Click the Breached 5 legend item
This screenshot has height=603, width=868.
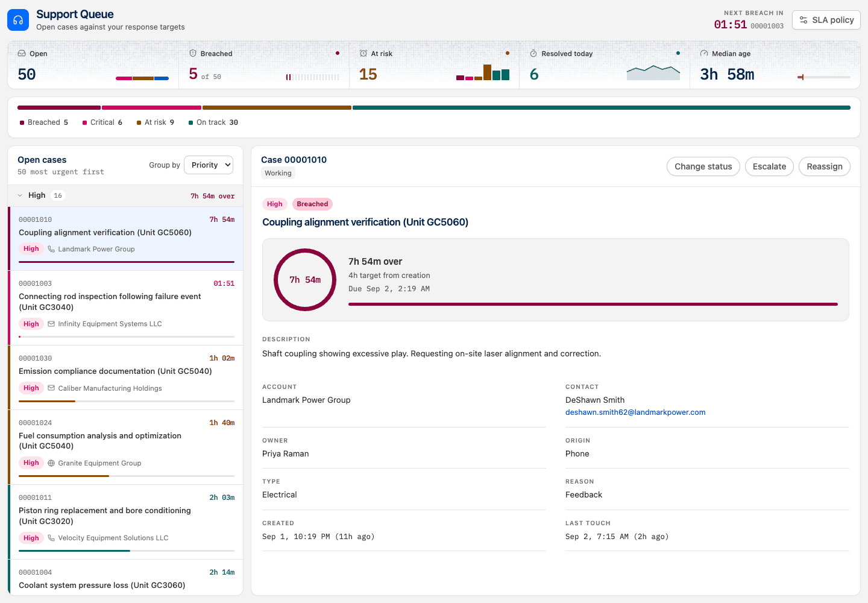coord(44,122)
